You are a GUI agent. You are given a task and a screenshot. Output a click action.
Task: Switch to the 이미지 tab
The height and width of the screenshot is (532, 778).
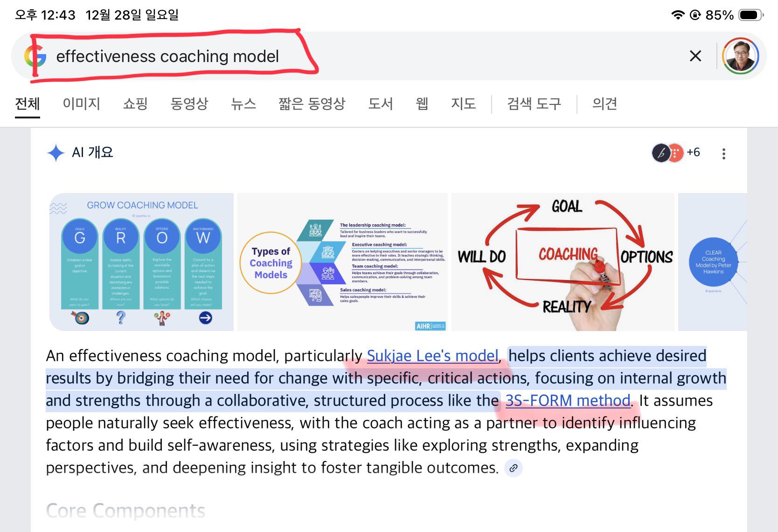(x=82, y=103)
